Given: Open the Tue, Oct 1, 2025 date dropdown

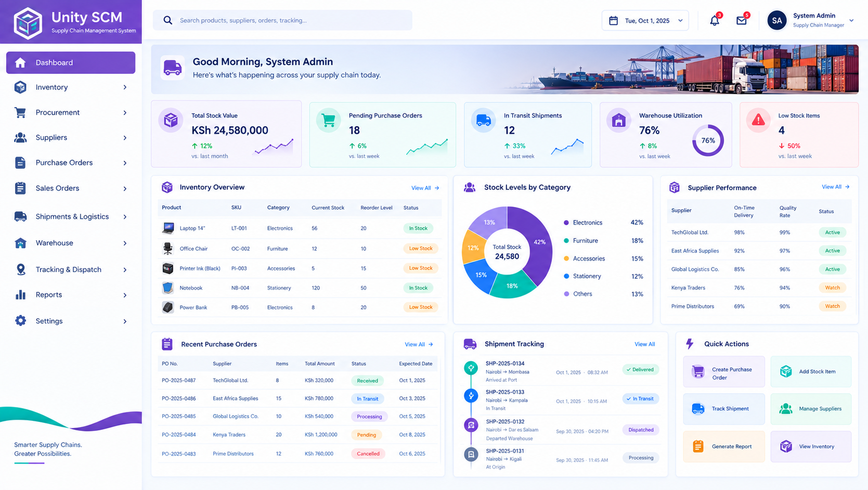Looking at the screenshot, I should 645,21.
